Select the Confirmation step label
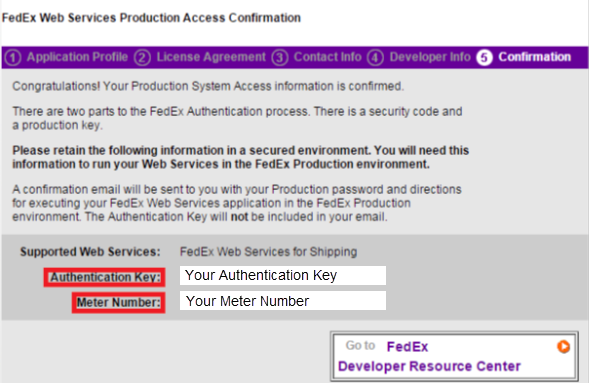This screenshot has width=589, height=383. pyautogui.click(x=535, y=57)
